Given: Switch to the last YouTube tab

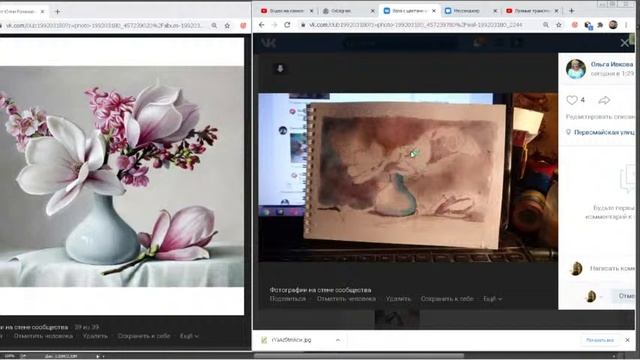Looking at the screenshot, I should [x=531, y=11].
